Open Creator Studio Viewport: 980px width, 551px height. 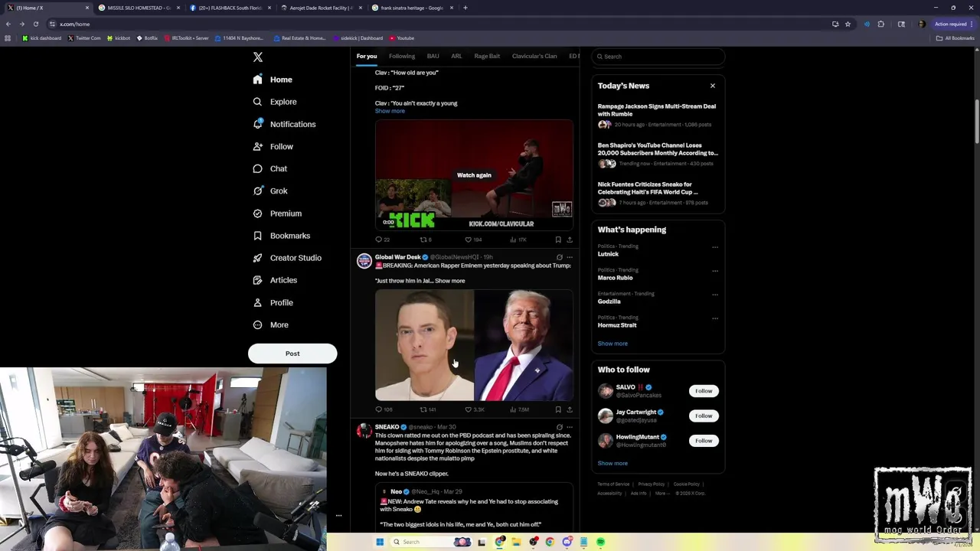tap(287, 258)
